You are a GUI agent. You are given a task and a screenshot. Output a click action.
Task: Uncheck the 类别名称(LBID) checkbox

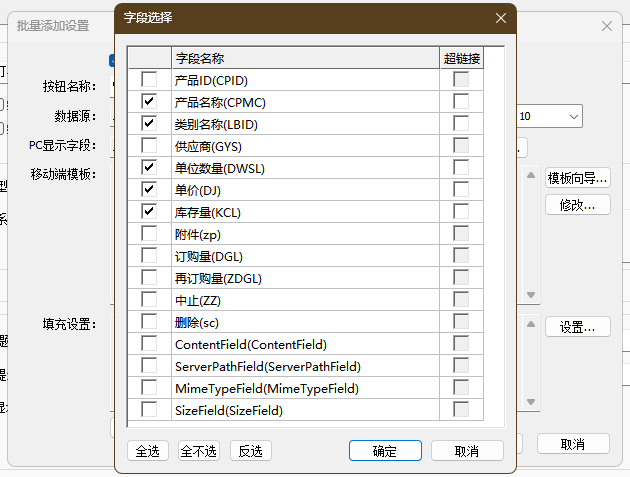[x=149, y=123]
